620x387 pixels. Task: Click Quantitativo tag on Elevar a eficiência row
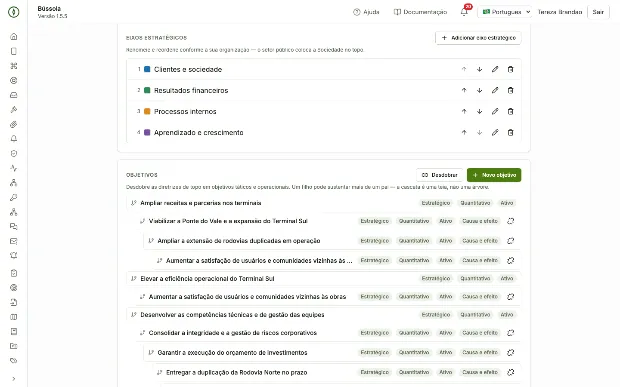[475, 279]
